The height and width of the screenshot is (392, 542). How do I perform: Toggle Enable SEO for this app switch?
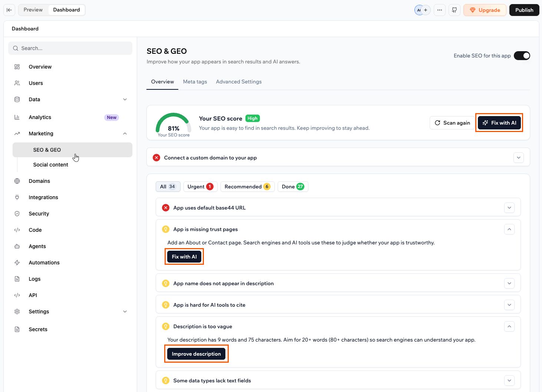point(522,56)
